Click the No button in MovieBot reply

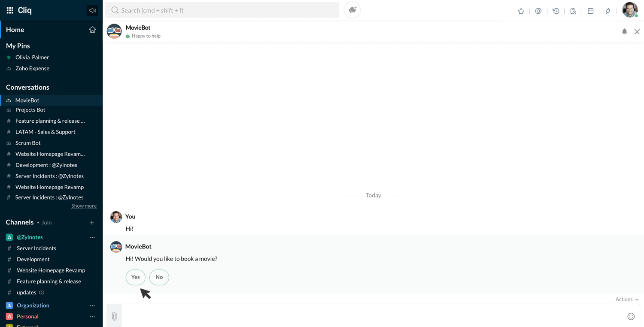pos(159,277)
